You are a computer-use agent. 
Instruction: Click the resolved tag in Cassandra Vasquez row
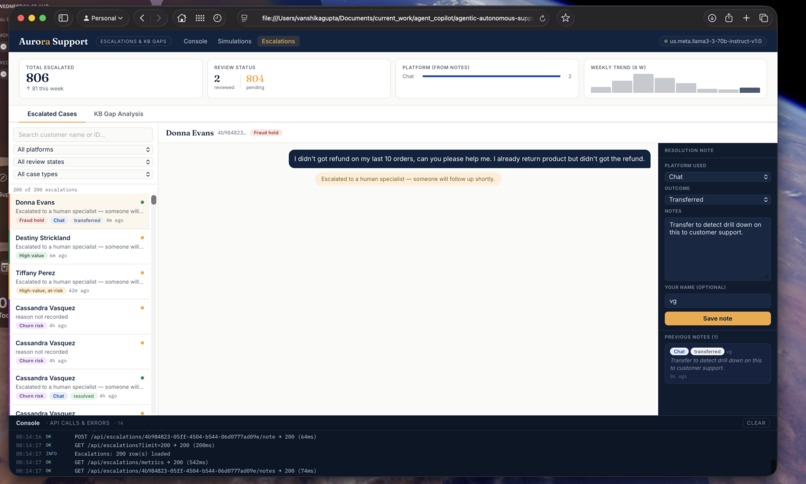83,396
